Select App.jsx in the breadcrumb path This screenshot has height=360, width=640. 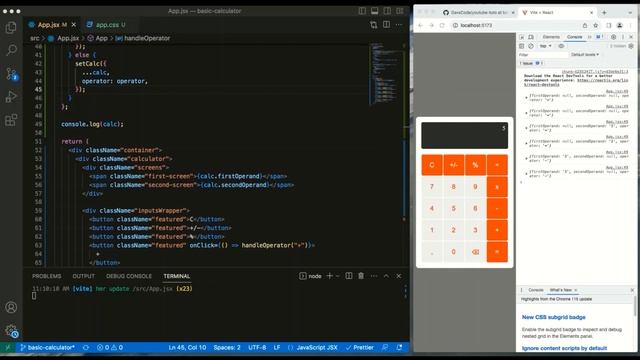68,38
